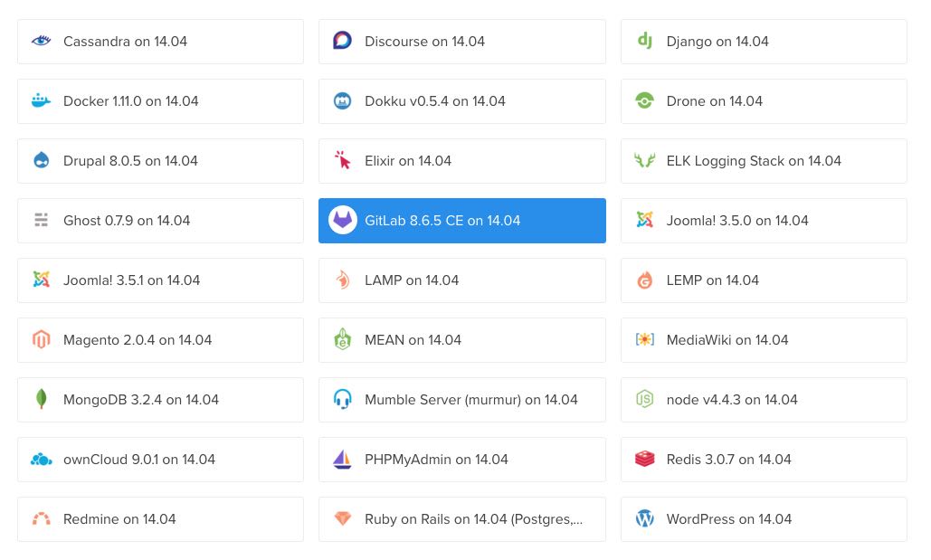The height and width of the screenshot is (560, 931).
Task: Click the Docker whale icon
Action: point(41,100)
